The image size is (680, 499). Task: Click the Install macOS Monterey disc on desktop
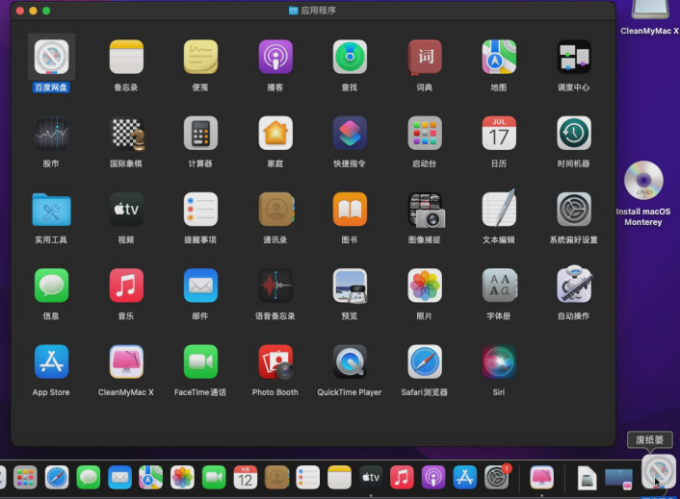pyautogui.click(x=644, y=180)
